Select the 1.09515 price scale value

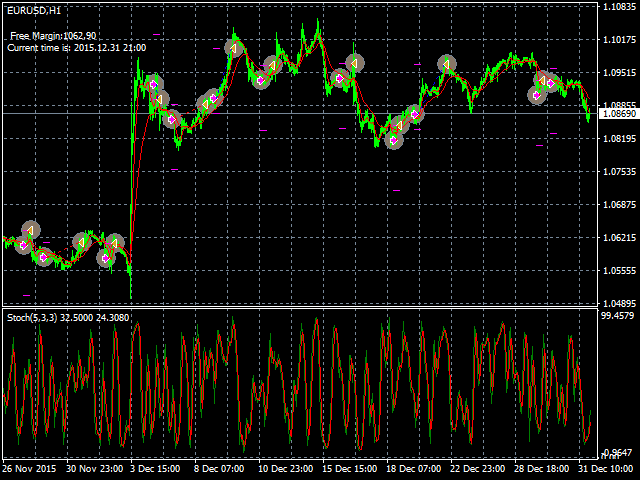click(x=619, y=73)
